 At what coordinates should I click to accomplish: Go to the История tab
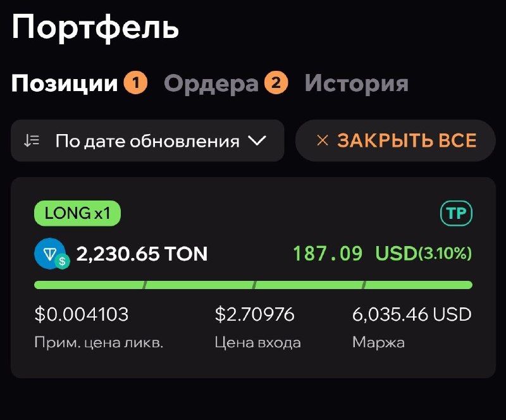(x=356, y=83)
